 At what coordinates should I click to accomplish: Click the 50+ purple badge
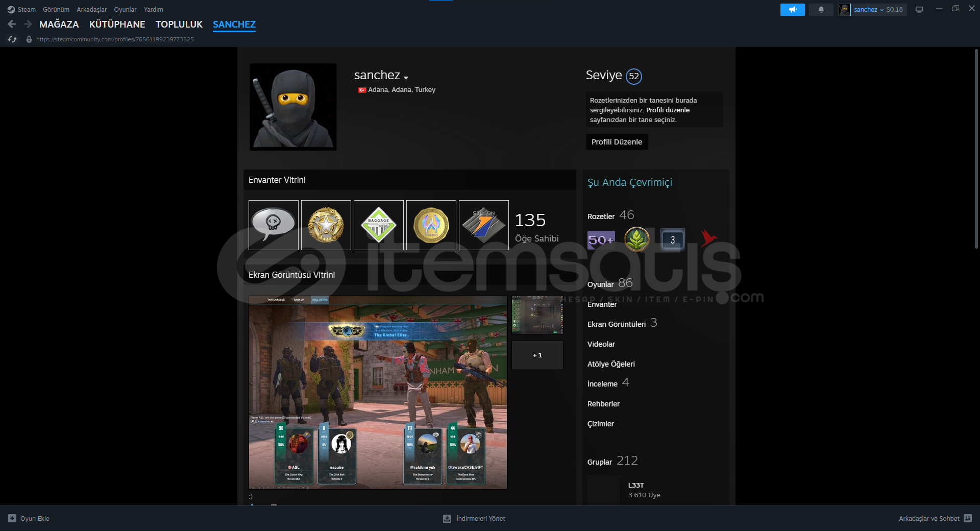point(601,239)
